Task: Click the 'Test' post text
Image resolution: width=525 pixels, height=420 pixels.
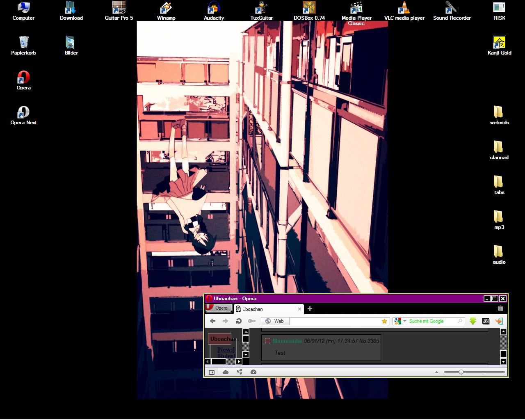Action: 280,353
